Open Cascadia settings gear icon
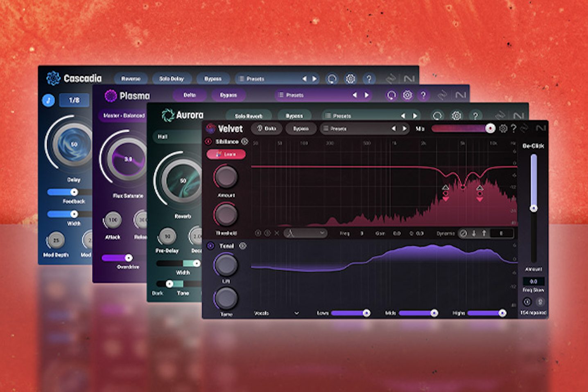The height and width of the screenshot is (392, 588). (x=351, y=79)
